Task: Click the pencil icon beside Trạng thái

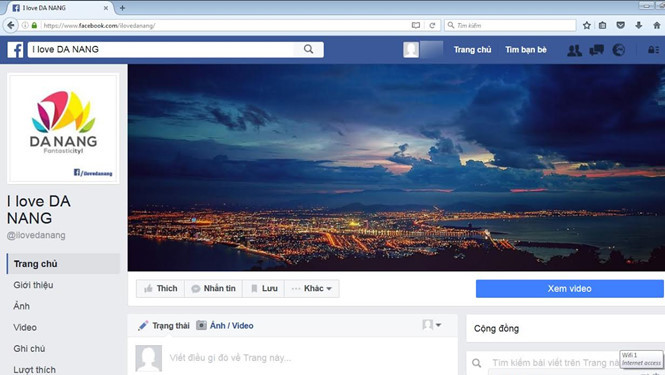Action: coord(143,326)
